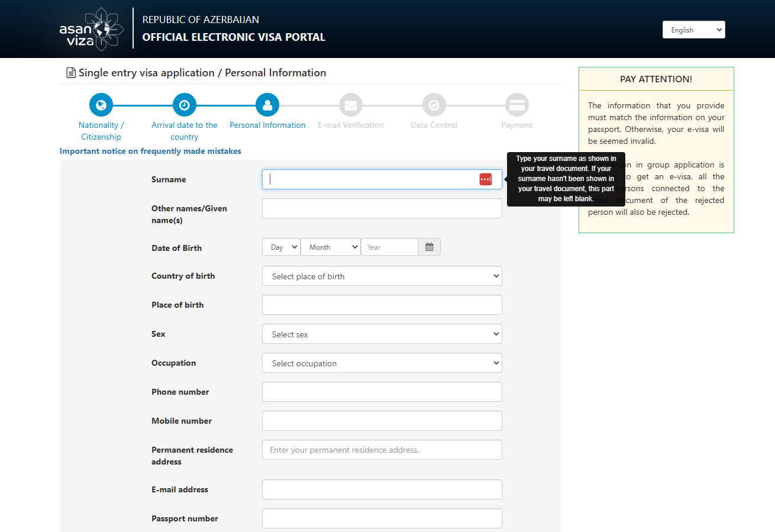Select the E-mail Verification step label
775x532 pixels.
(351, 125)
